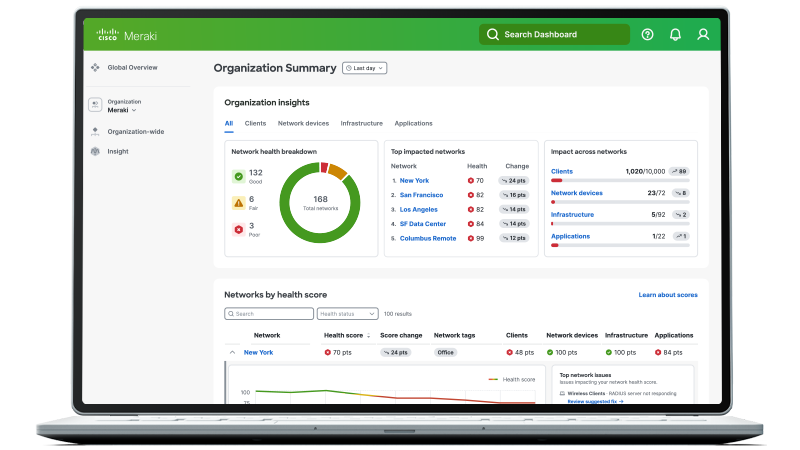
Task: Click the 100 results text
Action: pyautogui.click(x=397, y=314)
